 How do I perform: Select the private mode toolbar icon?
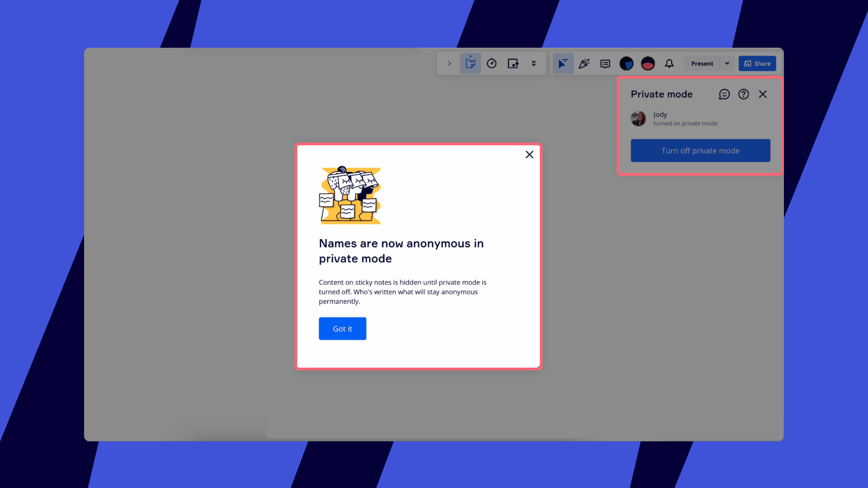(470, 63)
